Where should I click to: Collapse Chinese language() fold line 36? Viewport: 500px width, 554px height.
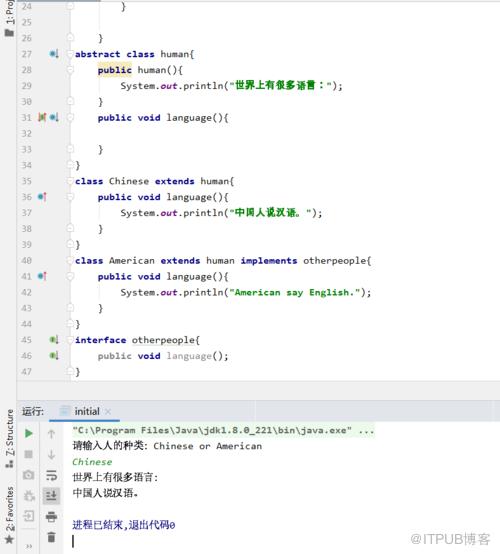(x=70, y=197)
